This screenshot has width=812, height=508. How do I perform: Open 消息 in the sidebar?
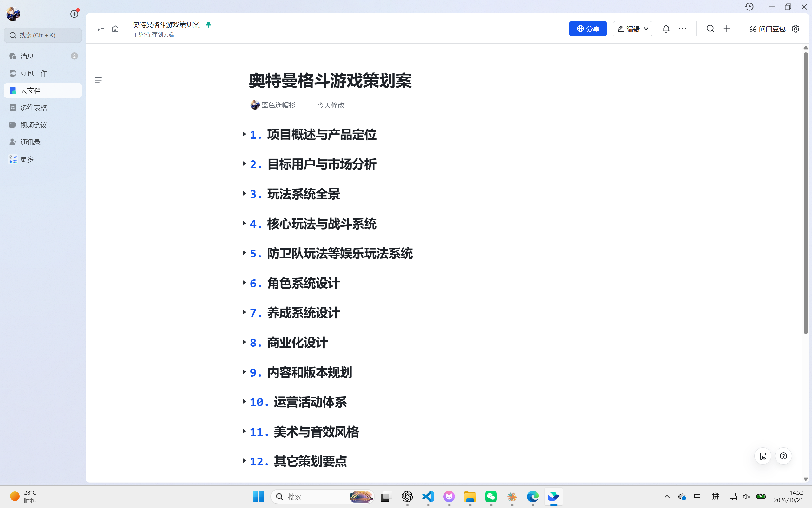43,56
